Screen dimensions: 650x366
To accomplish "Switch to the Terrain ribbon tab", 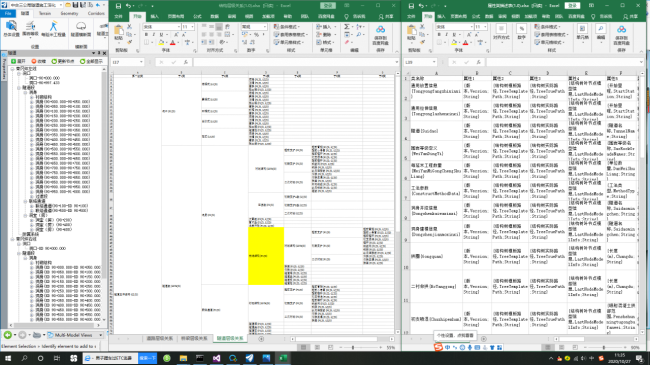I will pyautogui.click(x=45, y=13).
